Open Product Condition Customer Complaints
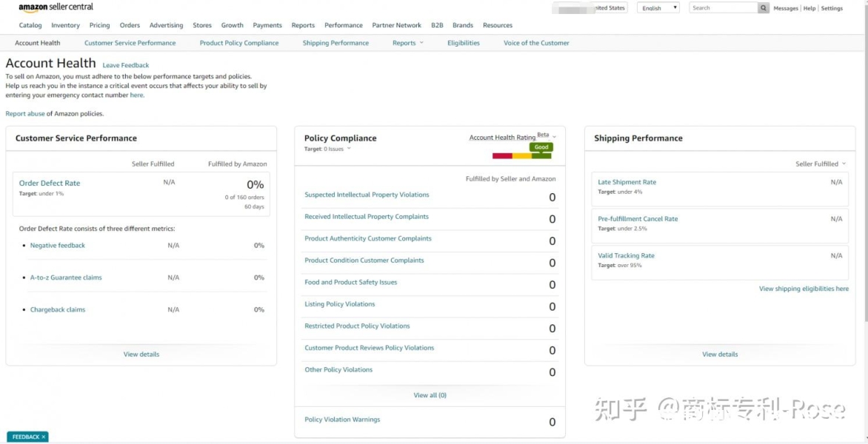The height and width of the screenshot is (444, 868). (x=364, y=260)
